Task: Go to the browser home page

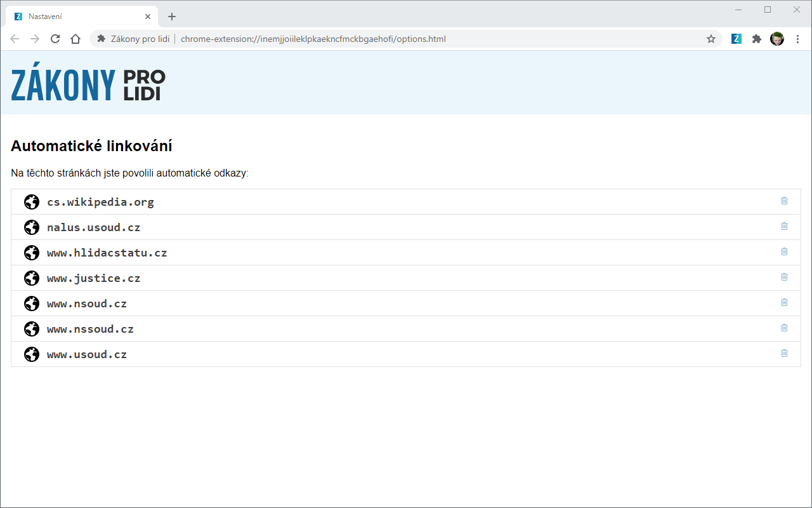Action: (75, 39)
